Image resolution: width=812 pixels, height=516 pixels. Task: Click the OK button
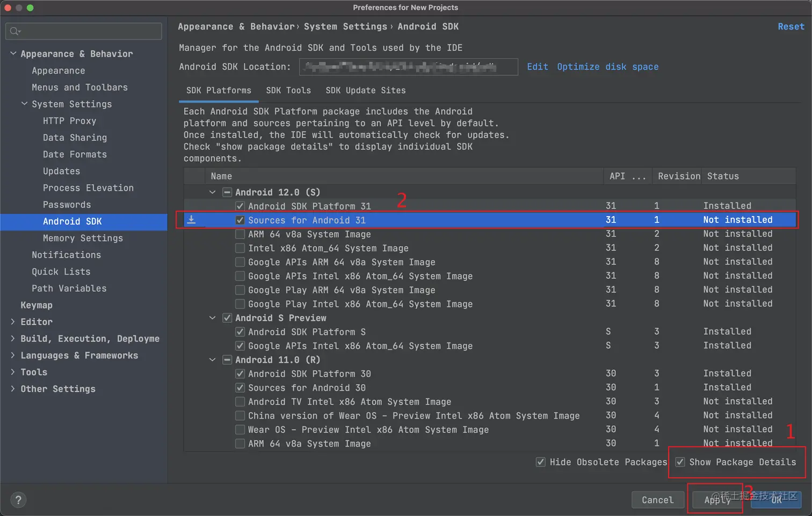pos(777,500)
